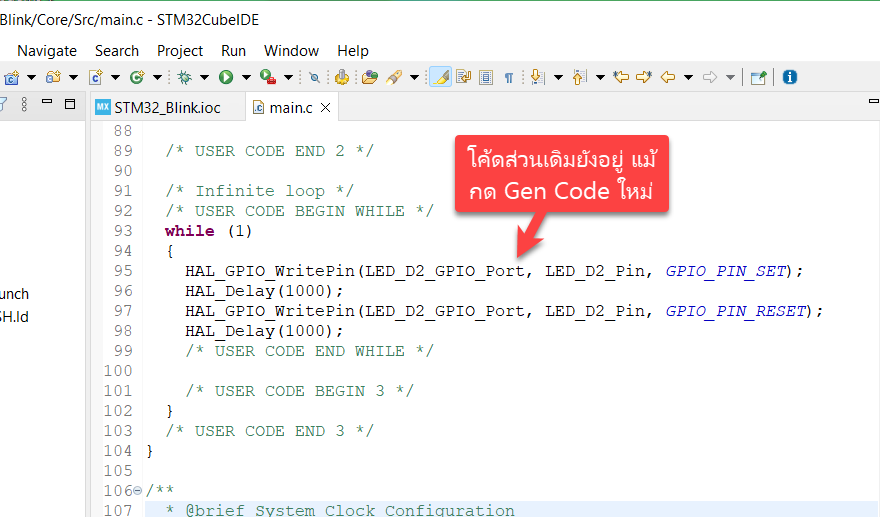Click the new C source file icon
This screenshot has width=880, height=517.
point(95,77)
